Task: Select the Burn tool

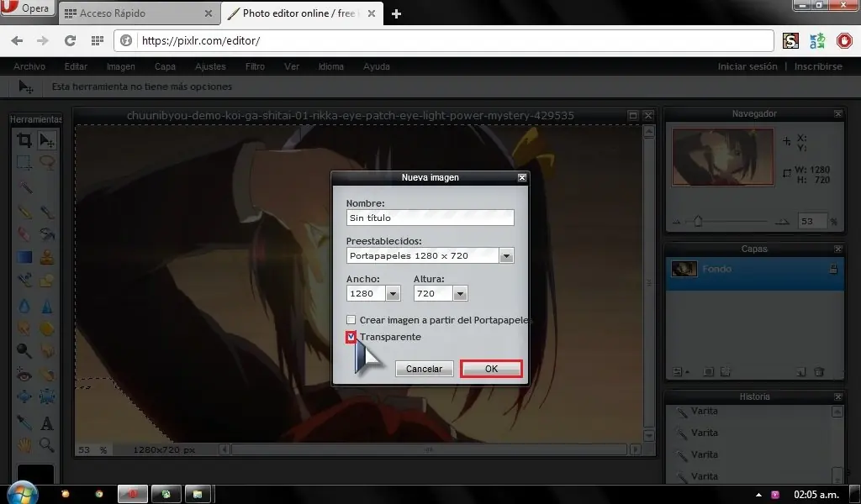Action: pos(47,350)
